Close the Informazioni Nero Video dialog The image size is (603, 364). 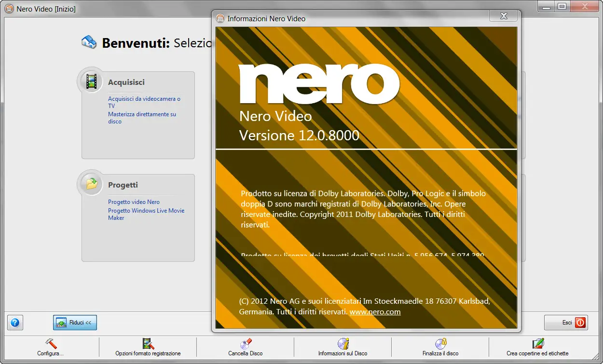503,16
